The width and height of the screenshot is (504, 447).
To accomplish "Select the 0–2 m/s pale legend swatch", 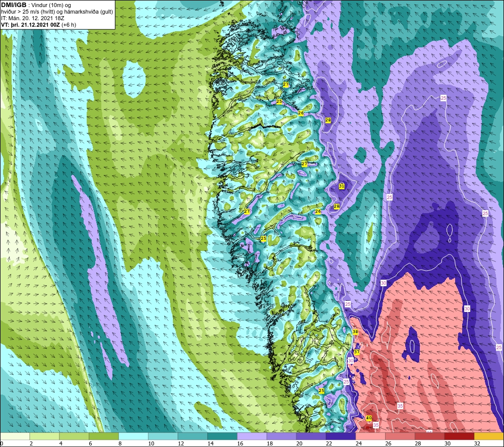I will (x=15, y=436).
